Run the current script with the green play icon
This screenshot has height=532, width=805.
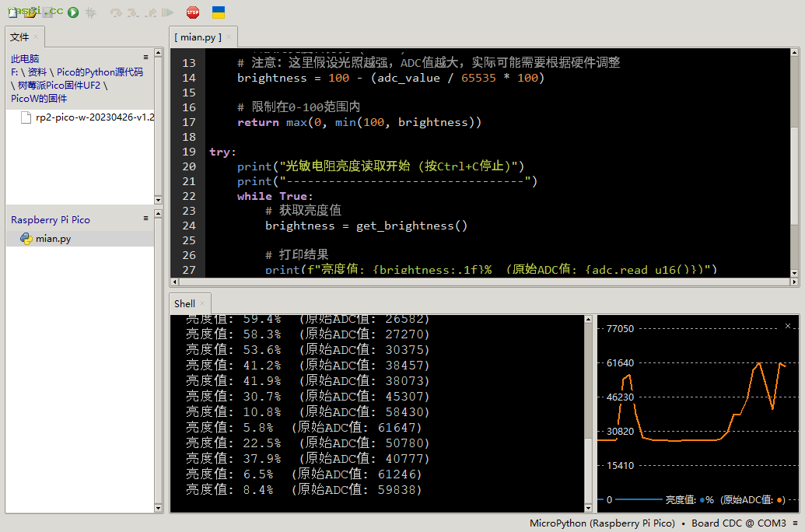tap(73, 12)
